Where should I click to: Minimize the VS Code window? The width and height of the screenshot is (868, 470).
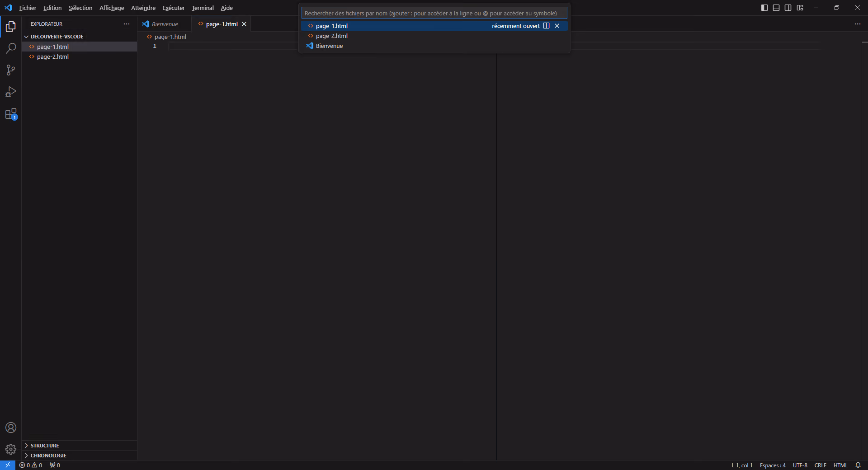[x=816, y=8]
